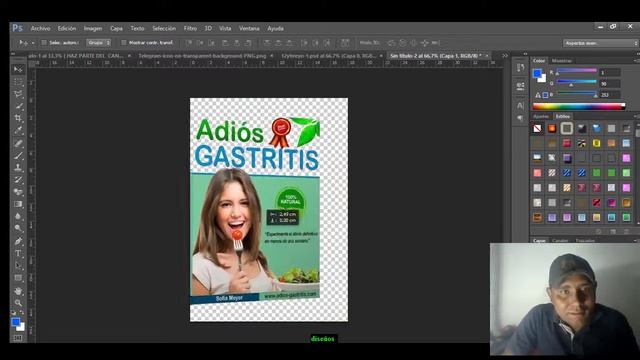Select the Gradient tool

18,204
